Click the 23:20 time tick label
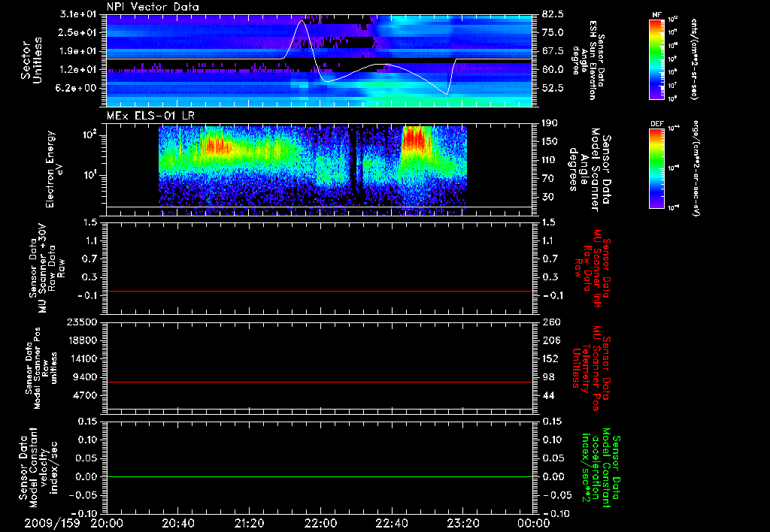 click(462, 523)
